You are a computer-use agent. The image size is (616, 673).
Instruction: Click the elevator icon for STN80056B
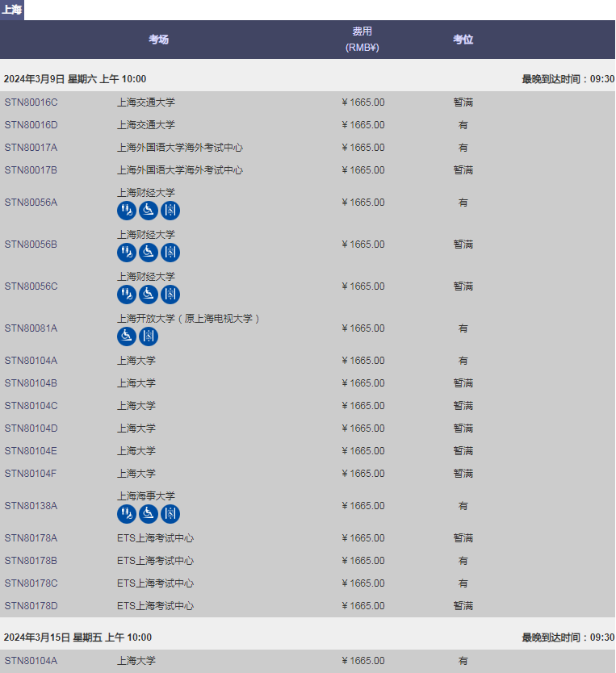170,253
